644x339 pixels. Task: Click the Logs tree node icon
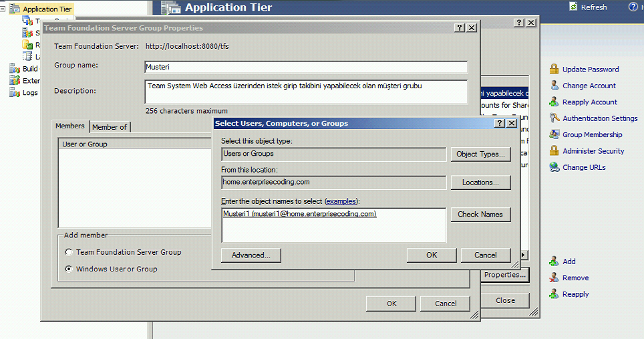[15, 92]
